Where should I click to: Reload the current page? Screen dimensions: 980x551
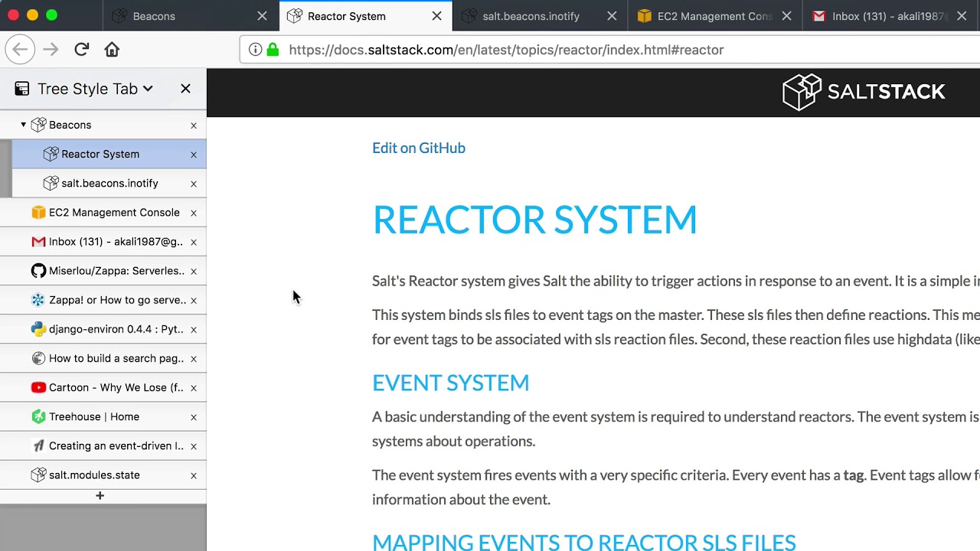pos(82,50)
